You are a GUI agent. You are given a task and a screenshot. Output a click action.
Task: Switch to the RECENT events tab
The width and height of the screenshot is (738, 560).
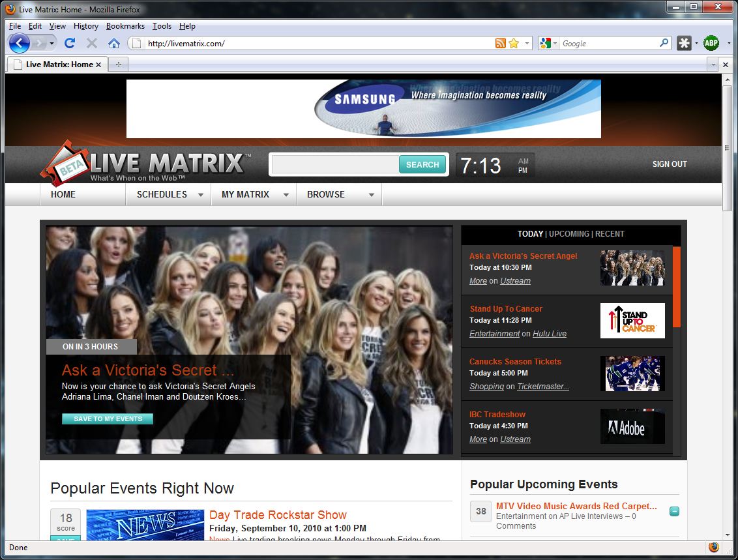point(610,234)
